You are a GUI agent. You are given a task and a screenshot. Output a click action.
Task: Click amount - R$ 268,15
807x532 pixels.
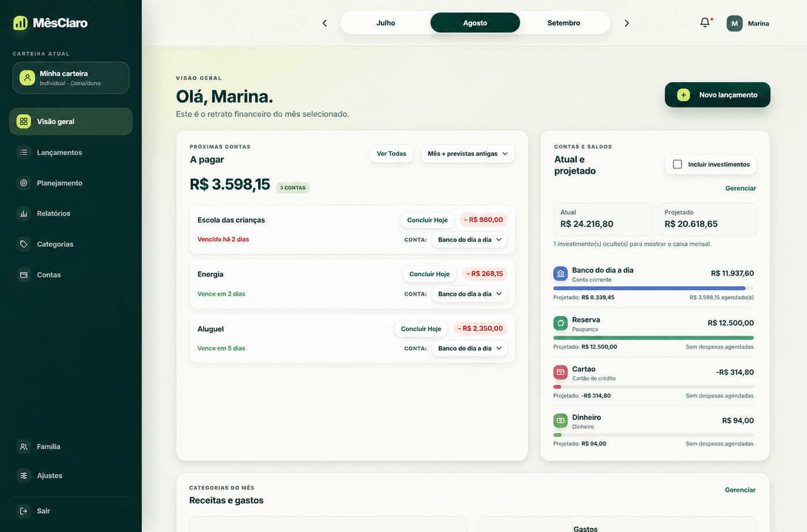[x=485, y=274]
